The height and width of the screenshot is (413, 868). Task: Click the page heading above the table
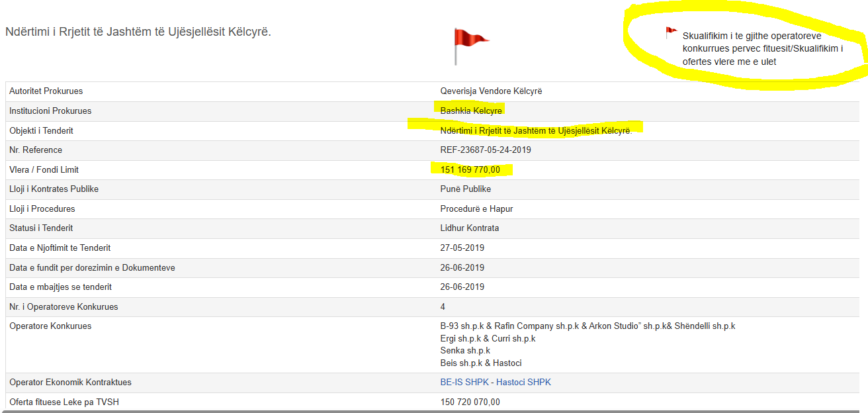138,32
